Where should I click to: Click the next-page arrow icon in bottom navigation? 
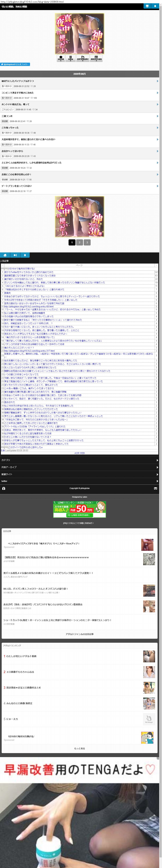(x=15, y=255)
